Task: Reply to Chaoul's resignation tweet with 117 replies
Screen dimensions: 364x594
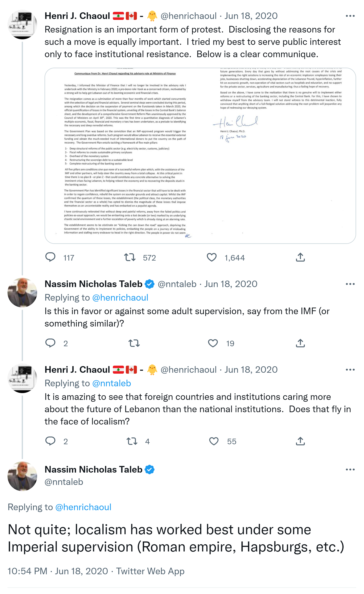Action: tap(50, 257)
